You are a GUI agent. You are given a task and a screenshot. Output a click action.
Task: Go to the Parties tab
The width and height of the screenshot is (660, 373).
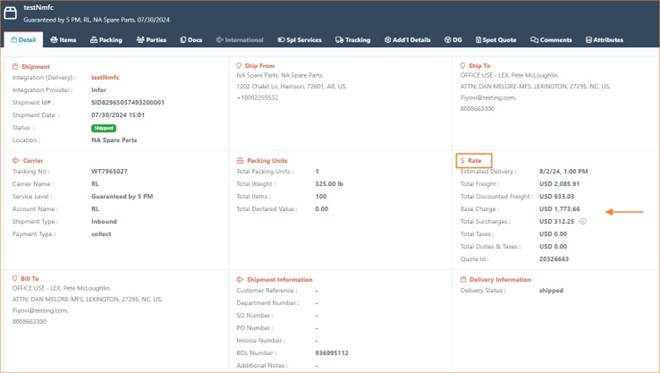152,40
